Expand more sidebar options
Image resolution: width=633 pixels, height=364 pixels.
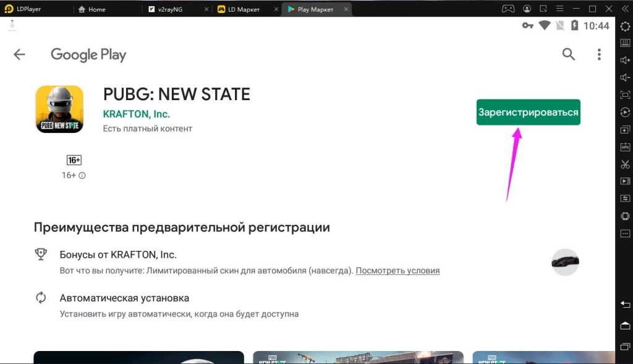(x=625, y=233)
